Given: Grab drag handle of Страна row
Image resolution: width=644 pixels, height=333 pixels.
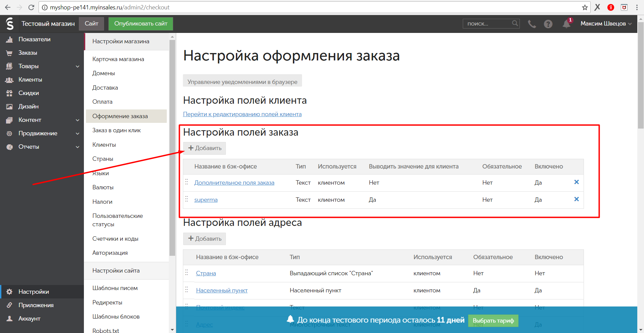Looking at the screenshot, I should pyautogui.click(x=187, y=273).
